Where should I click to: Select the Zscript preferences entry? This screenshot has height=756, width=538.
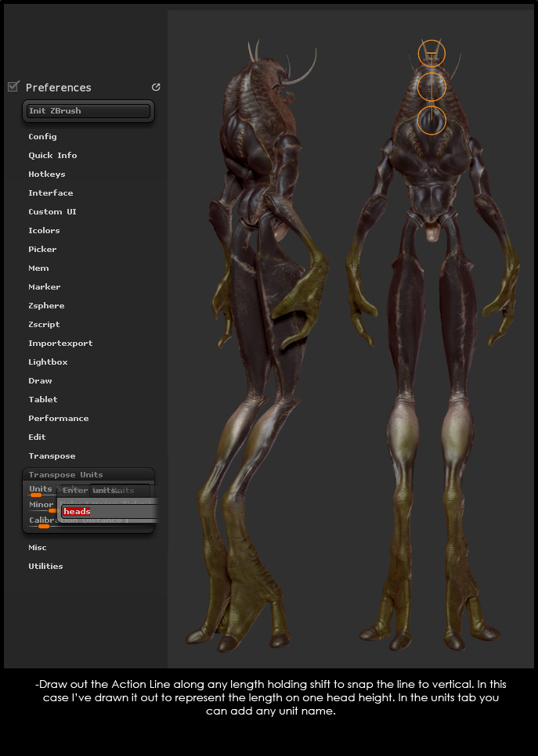point(44,325)
